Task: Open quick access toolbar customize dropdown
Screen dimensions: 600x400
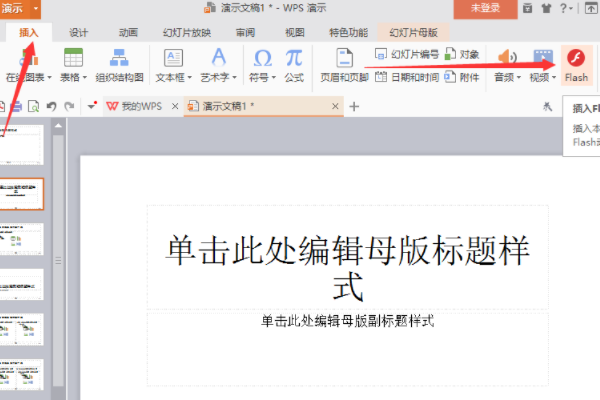Action: click(x=92, y=106)
